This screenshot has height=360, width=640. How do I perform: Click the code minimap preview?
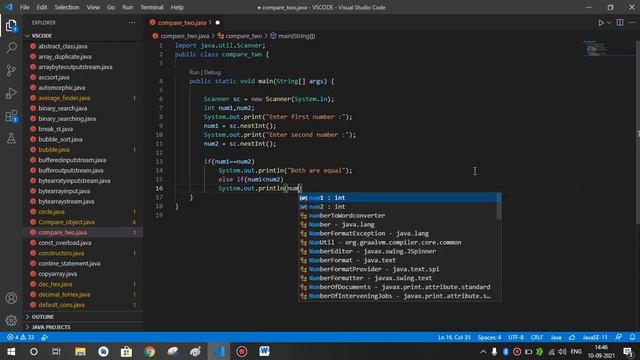596,48
